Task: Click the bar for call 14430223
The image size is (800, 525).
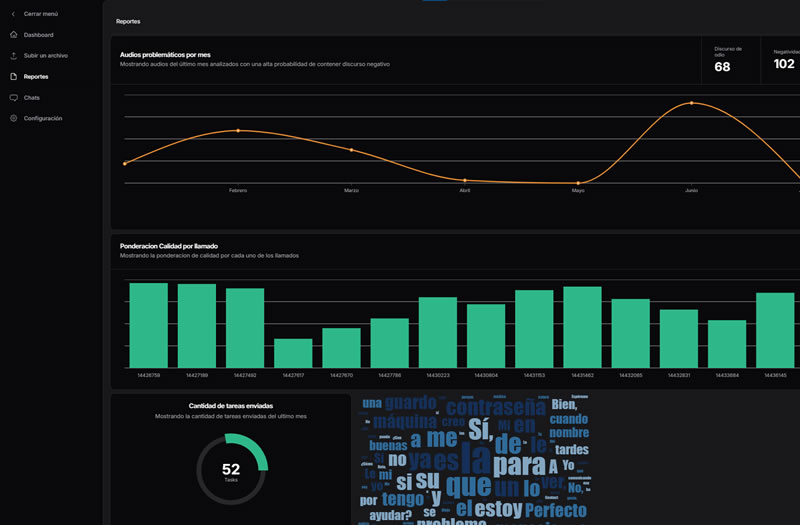Action: (x=438, y=332)
